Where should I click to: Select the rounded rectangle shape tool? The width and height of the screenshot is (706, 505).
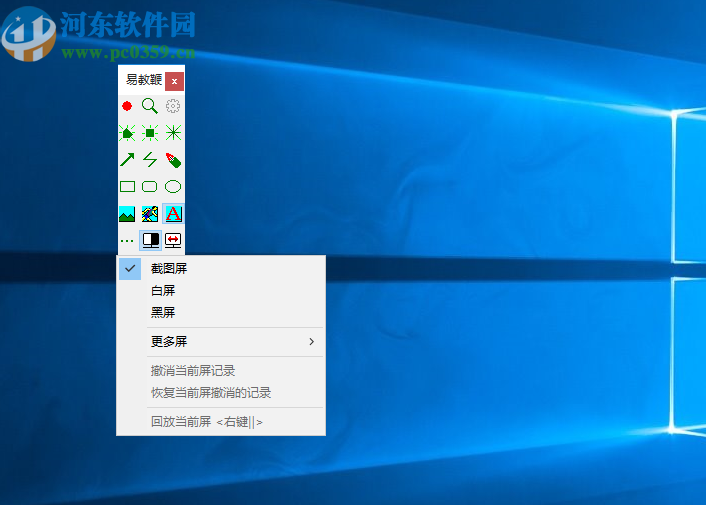point(150,186)
